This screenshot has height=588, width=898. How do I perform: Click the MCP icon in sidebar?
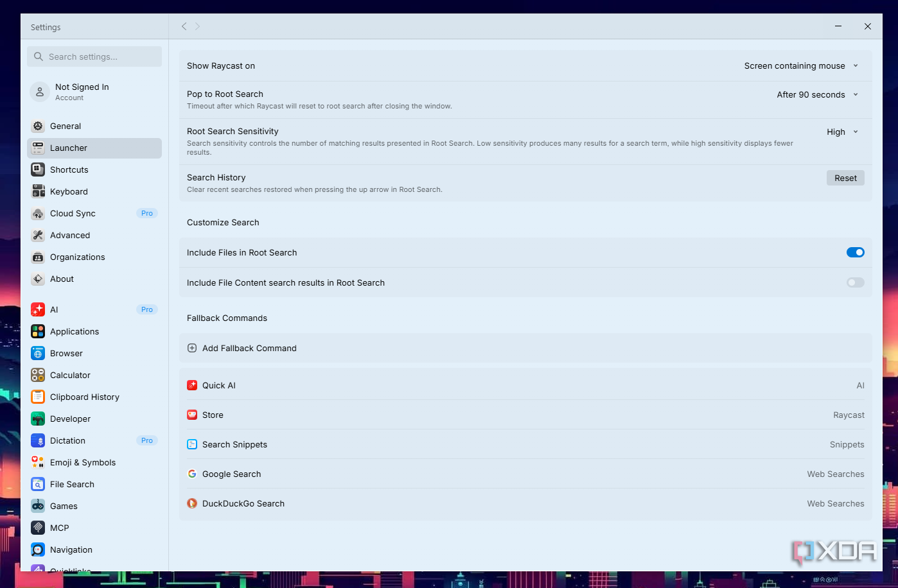pos(38,528)
